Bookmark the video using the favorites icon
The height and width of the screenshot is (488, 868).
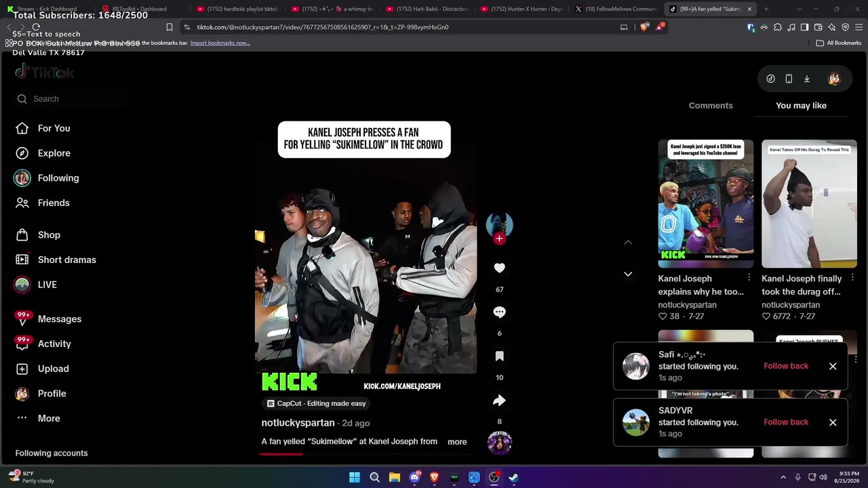tap(499, 357)
